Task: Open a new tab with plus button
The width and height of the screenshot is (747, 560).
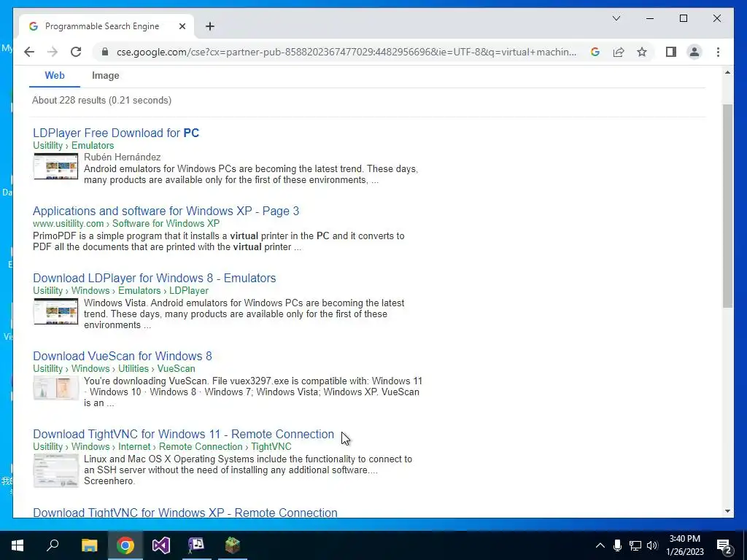Action: click(x=209, y=26)
